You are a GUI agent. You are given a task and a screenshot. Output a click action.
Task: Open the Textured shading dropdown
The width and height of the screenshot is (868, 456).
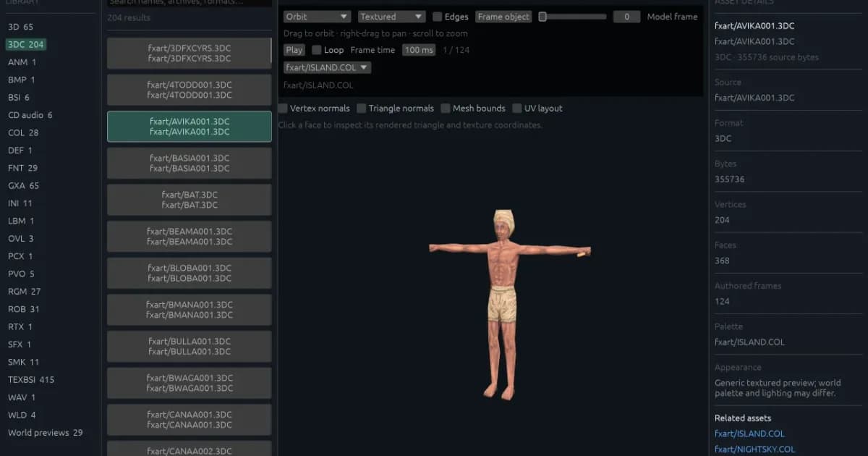pyautogui.click(x=391, y=17)
